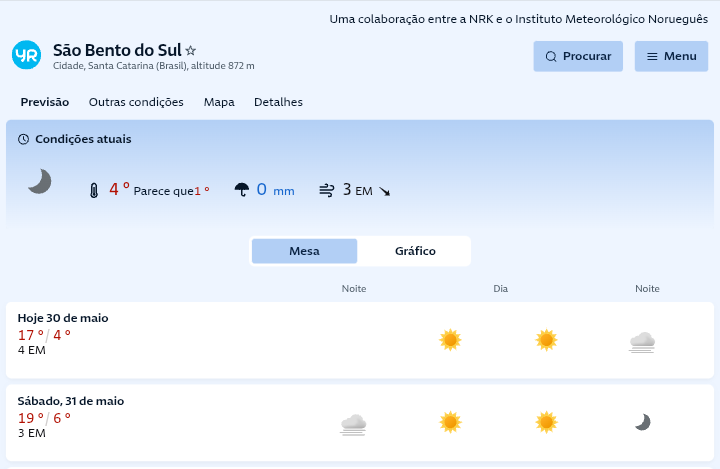Screen dimensions: 720x469
Task: Click the YR logo icon
Action: (26, 56)
